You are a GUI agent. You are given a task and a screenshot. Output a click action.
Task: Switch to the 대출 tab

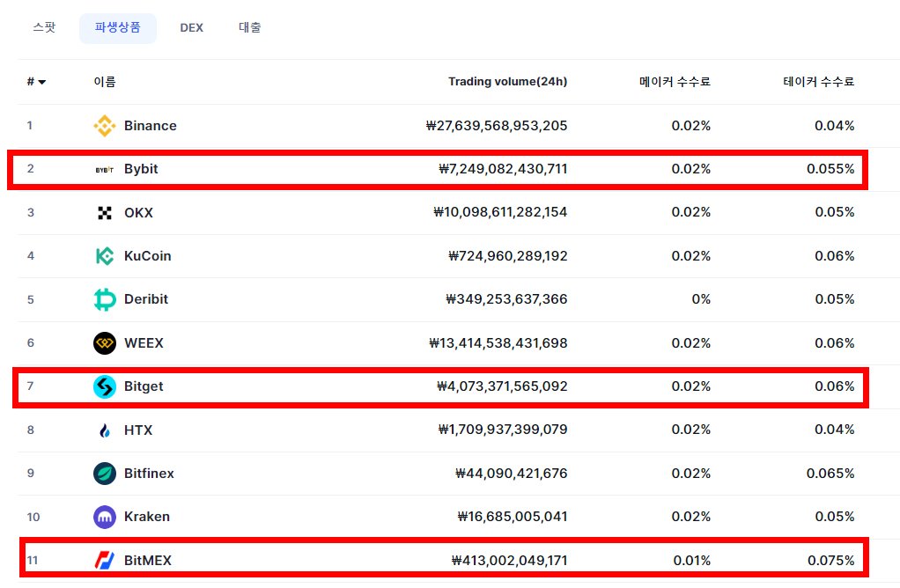250,27
